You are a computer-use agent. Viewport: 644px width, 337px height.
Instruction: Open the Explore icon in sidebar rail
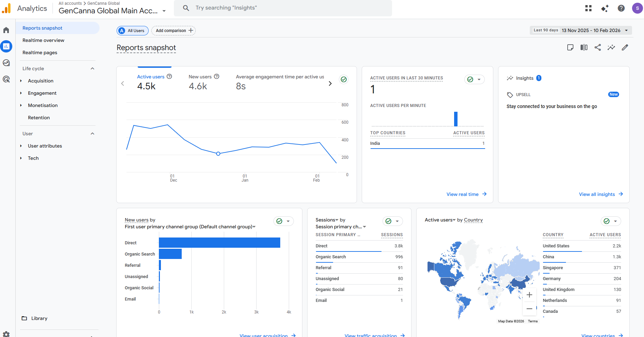pyautogui.click(x=6, y=63)
